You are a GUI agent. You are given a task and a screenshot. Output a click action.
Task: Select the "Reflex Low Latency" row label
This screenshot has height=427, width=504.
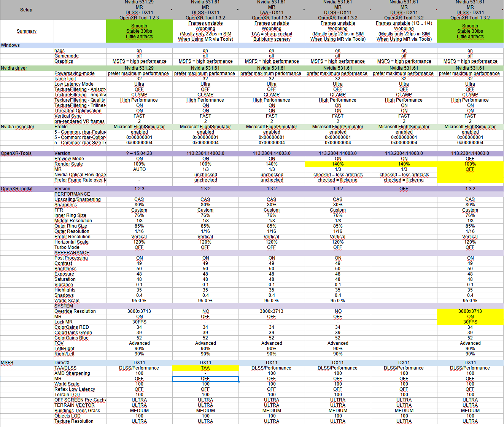click(75, 389)
